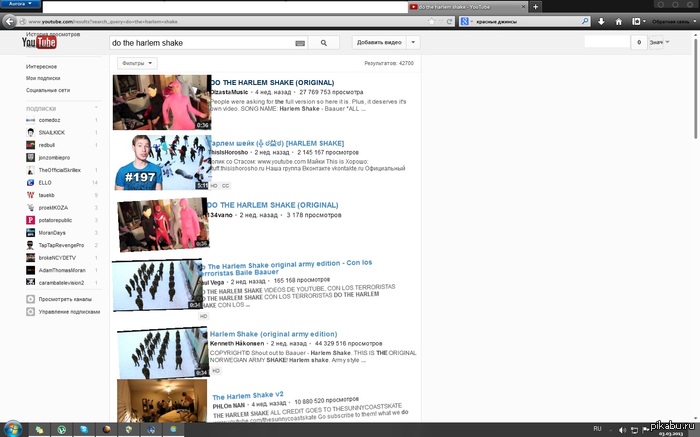Switch the RU language indicator in taskbar
700x437 pixels.
[x=597, y=429]
